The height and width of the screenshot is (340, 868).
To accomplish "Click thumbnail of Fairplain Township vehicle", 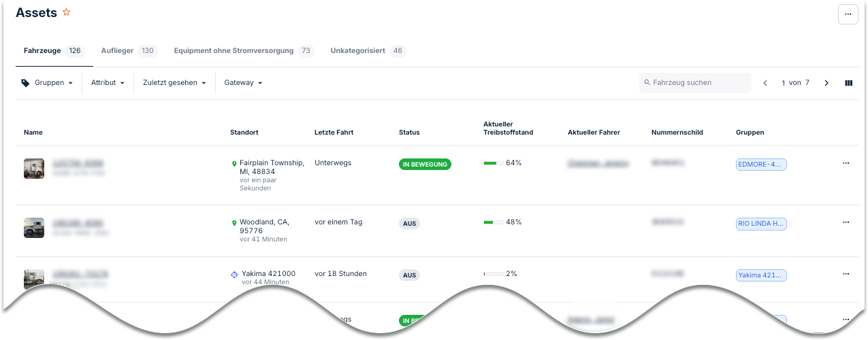I will pyautogui.click(x=34, y=169).
